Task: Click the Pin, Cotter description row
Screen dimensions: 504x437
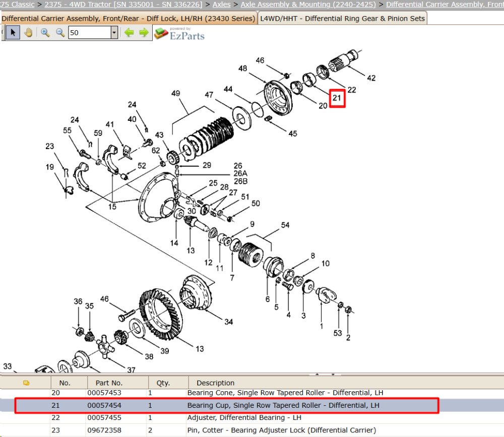Action: [x=282, y=430]
